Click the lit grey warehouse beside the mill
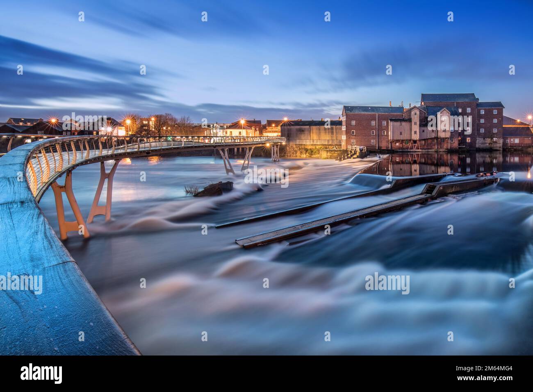 pos(312,133)
